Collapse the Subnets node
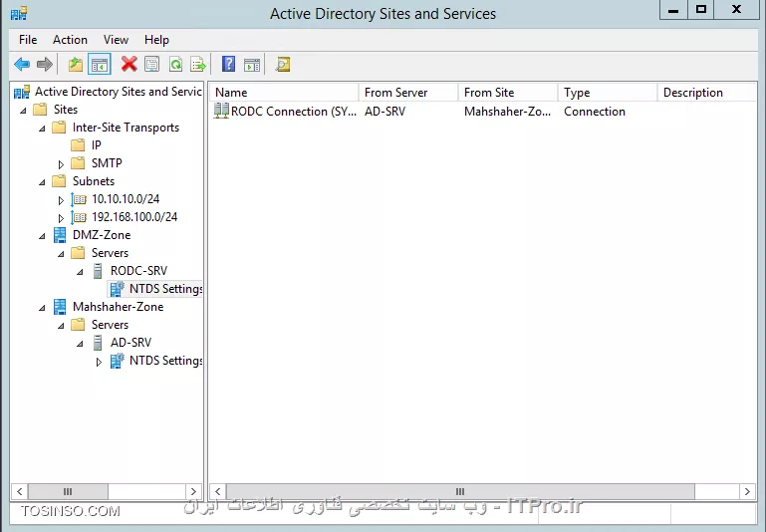766x532 pixels. tap(42, 182)
